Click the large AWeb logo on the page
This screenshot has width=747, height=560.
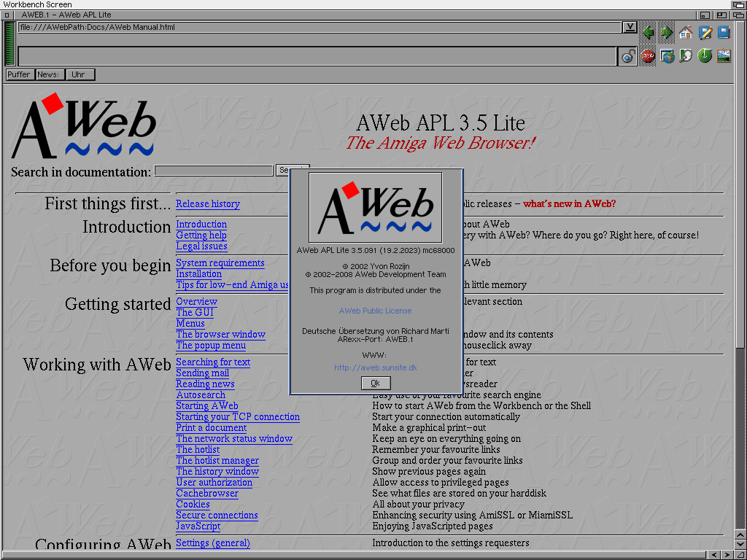click(x=84, y=125)
